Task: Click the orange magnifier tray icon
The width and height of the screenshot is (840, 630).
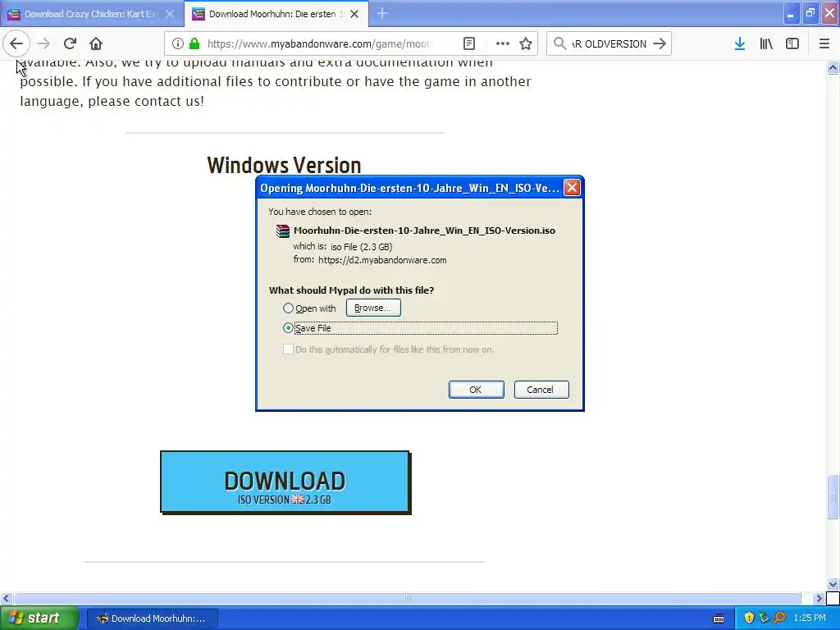Action: tap(779, 618)
